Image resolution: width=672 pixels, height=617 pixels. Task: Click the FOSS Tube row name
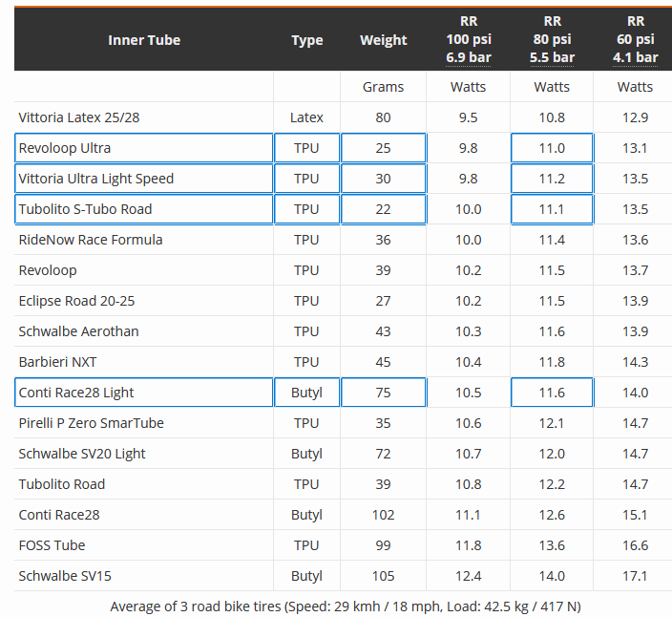click(52, 545)
